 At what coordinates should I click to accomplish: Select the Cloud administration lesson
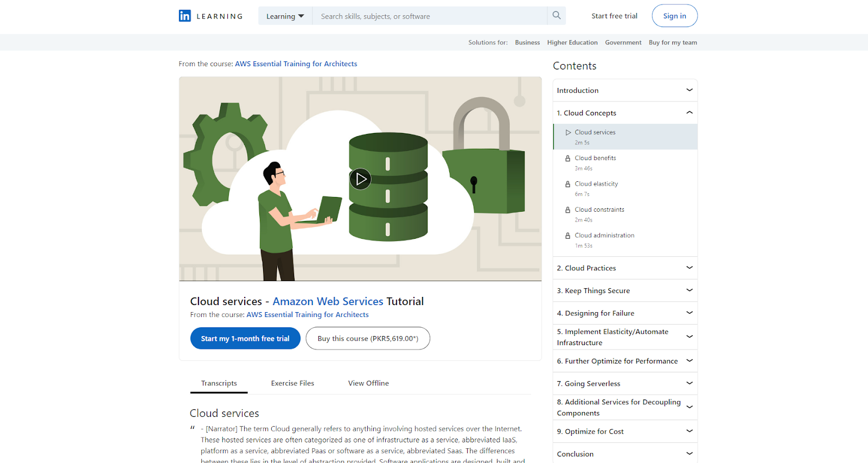pyautogui.click(x=625, y=240)
